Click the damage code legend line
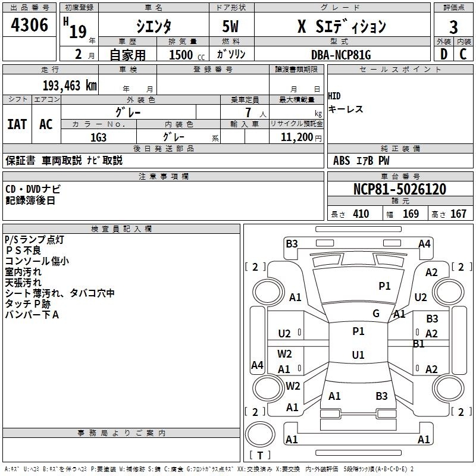 [209, 469]
